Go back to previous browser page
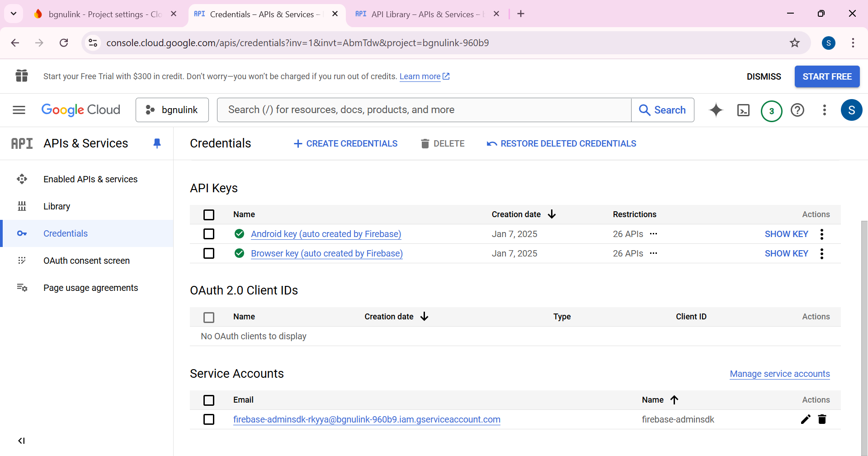This screenshot has height=456, width=868. [15, 43]
